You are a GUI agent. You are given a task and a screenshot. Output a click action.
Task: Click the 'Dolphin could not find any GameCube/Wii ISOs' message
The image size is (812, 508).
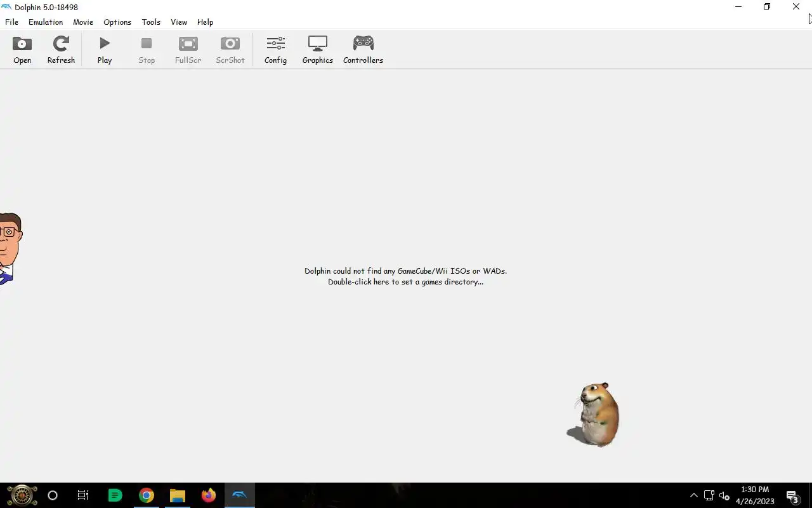405,271
